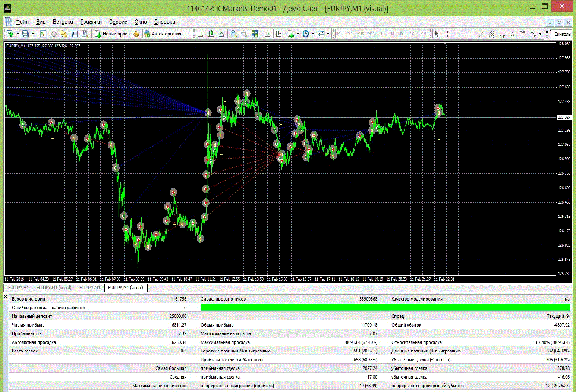Open the 'Вид' menu
576x392 pixels.
coord(41,22)
